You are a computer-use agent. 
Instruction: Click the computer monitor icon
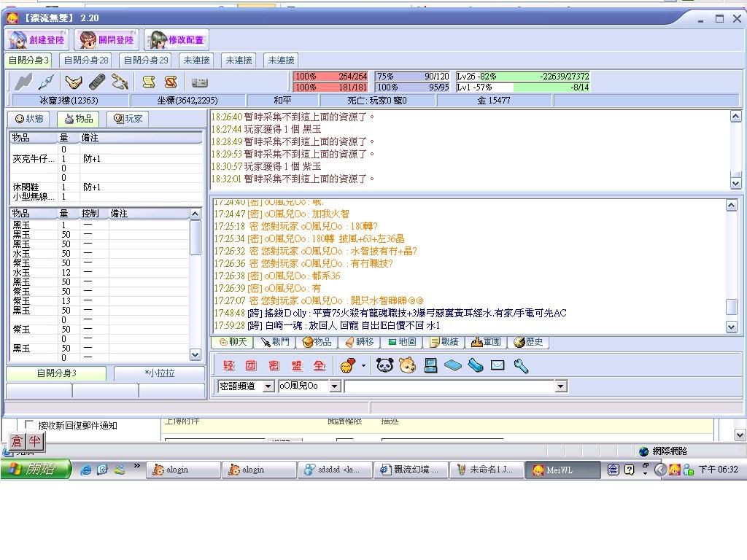(430, 365)
